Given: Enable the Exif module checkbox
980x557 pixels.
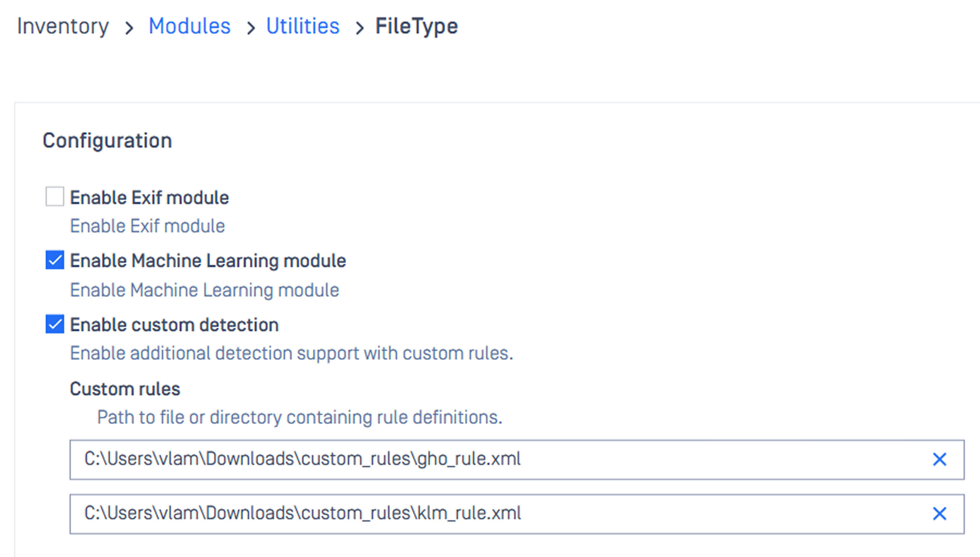Looking at the screenshot, I should (55, 197).
